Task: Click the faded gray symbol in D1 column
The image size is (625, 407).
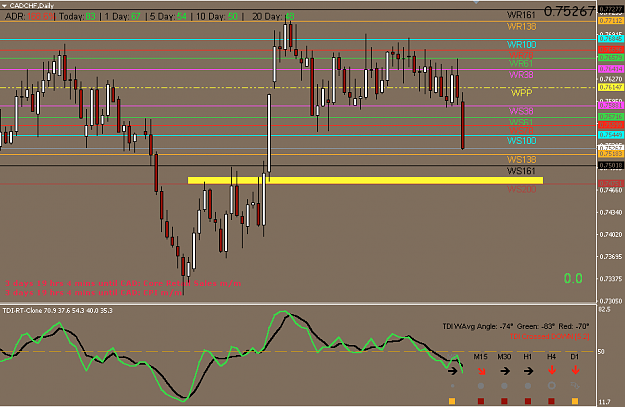Action: 575,385
